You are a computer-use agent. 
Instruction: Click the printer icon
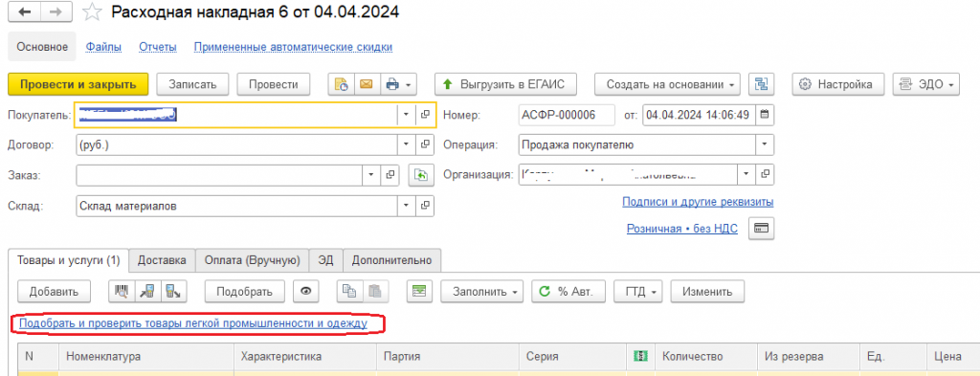[x=392, y=84]
